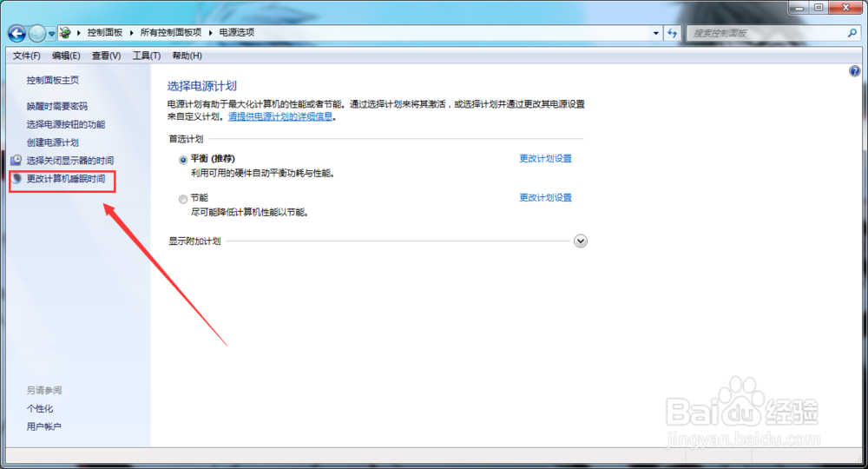Click the 选择电源计划 heading text
Image resolution: width=868 pixels, height=469 pixels.
(x=202, y=86)
